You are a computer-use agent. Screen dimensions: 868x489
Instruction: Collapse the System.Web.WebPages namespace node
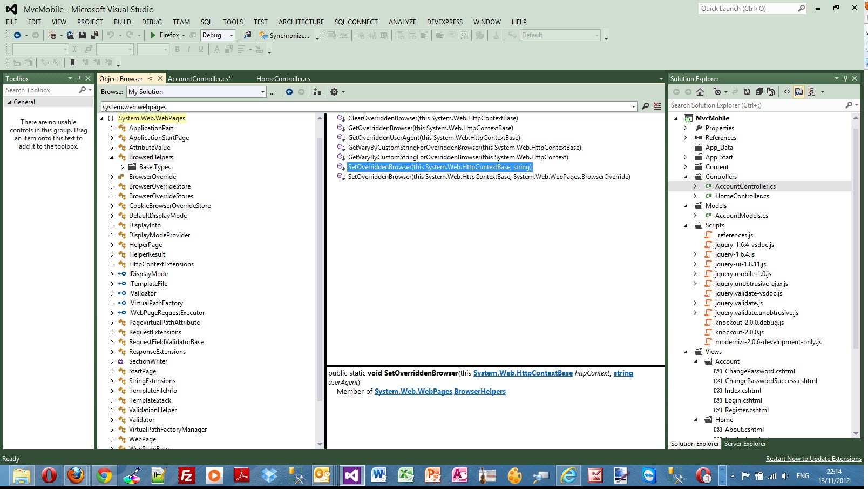click(102, 118)
